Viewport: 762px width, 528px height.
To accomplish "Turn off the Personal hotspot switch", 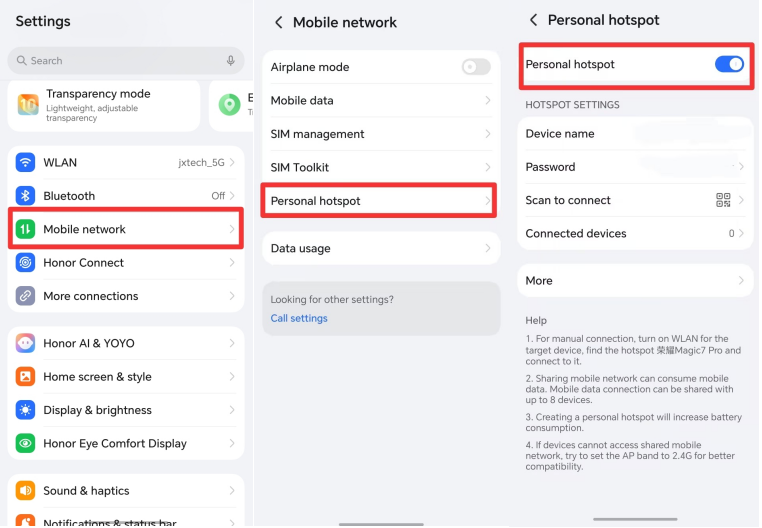I will tap(729, 64).
